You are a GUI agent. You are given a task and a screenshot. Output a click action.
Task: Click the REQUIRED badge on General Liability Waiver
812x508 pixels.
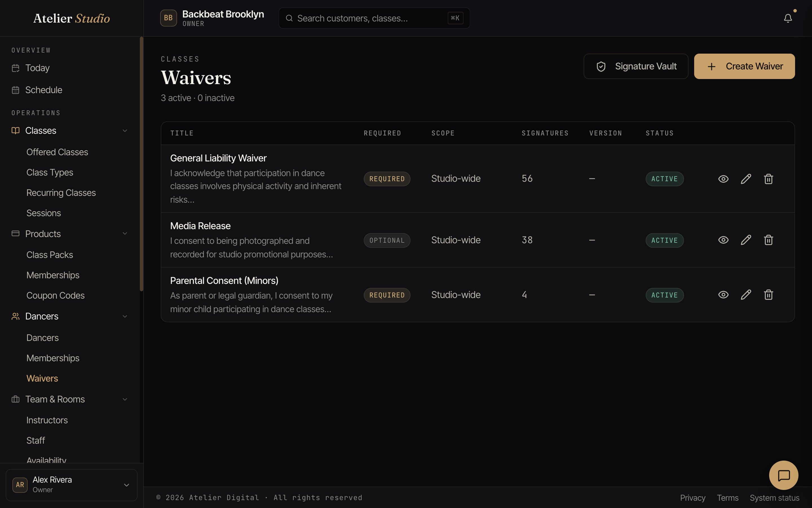(387, 179)
